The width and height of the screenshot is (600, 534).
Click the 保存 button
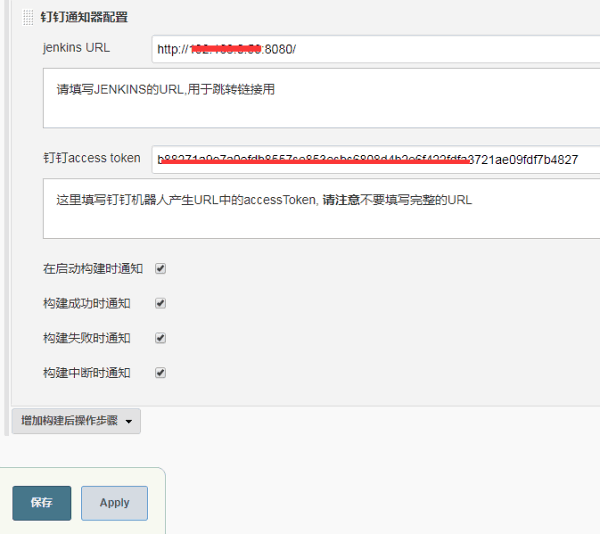42,503
